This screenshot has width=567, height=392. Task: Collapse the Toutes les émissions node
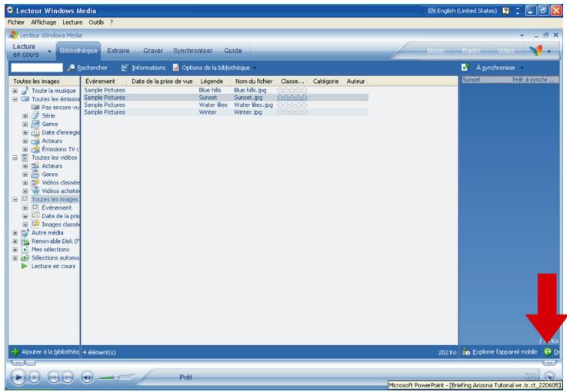pyautogui.click(x=15, y=99)
